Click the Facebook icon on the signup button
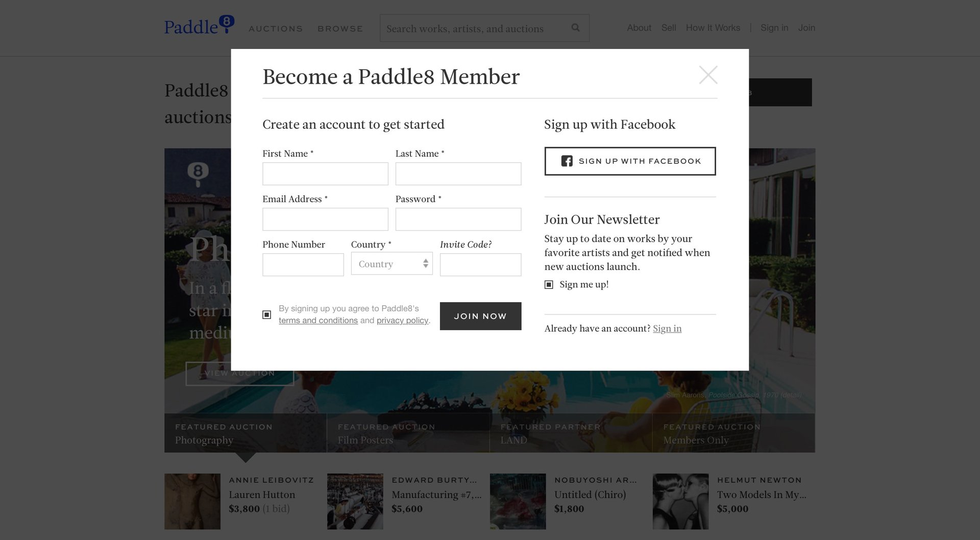This screenshot has height=540, width=980. [x=567, y=161]
